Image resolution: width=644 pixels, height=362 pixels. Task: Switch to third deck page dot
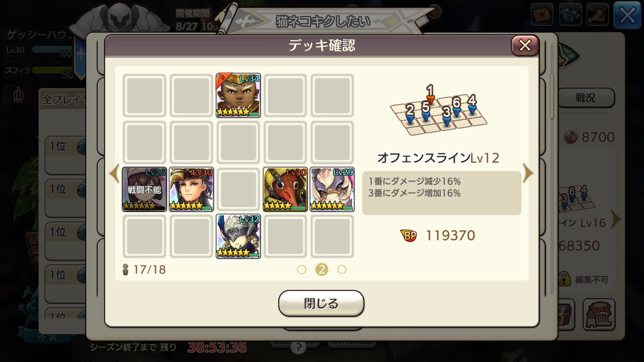[x=342, y=270]
